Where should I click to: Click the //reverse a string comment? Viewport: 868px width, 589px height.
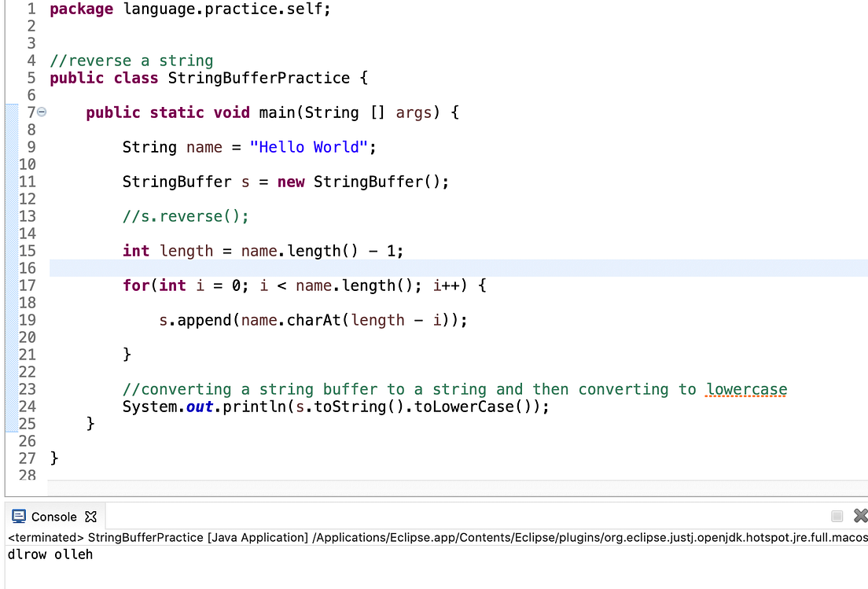(131, 61)
